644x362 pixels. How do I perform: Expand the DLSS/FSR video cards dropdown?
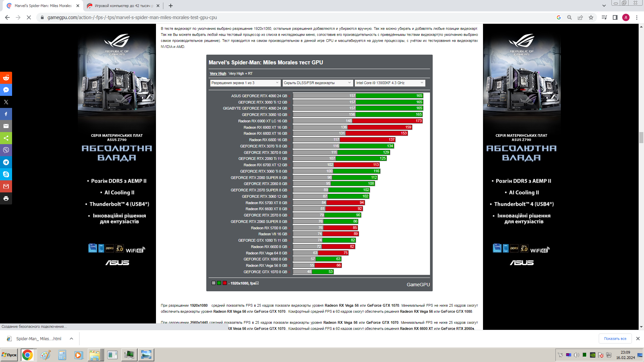click(x=317, y=83)
